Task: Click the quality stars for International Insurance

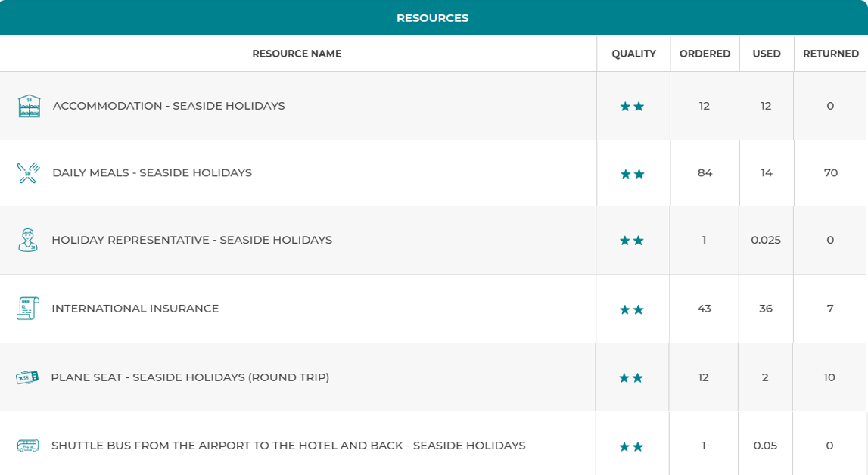Action: pyautogui.click(x=631, y=309)
